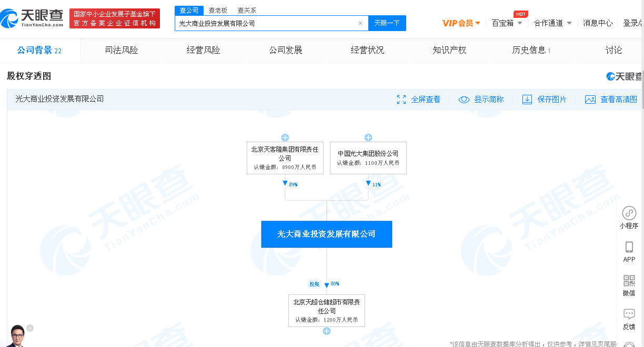644x347 pixels.
Task: Select 中国光大集团股份公司 shareholder node
Action: pos(368,158)
